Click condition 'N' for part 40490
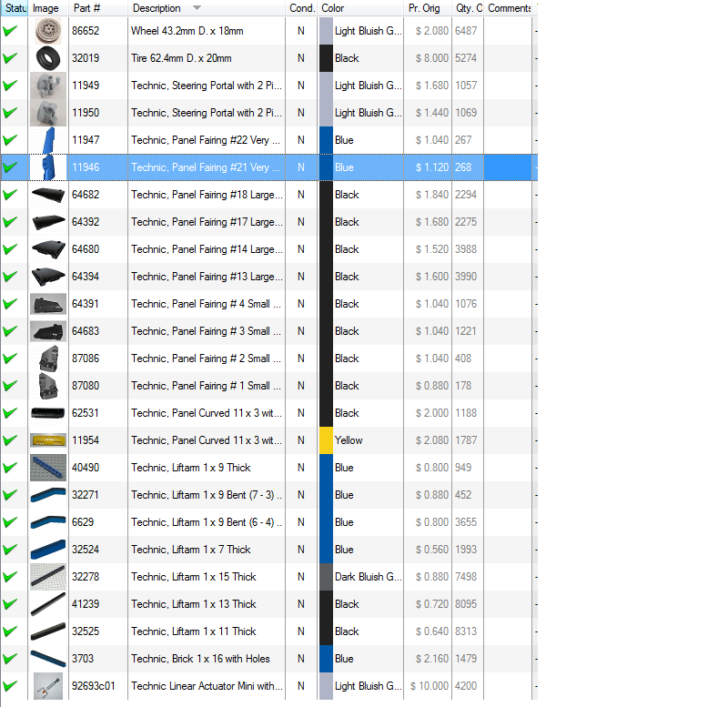The image size is (728, 707). point(301,468)
